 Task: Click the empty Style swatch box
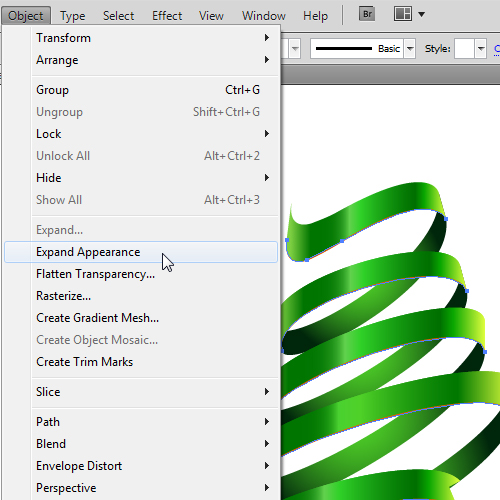(x=464, y=49)
